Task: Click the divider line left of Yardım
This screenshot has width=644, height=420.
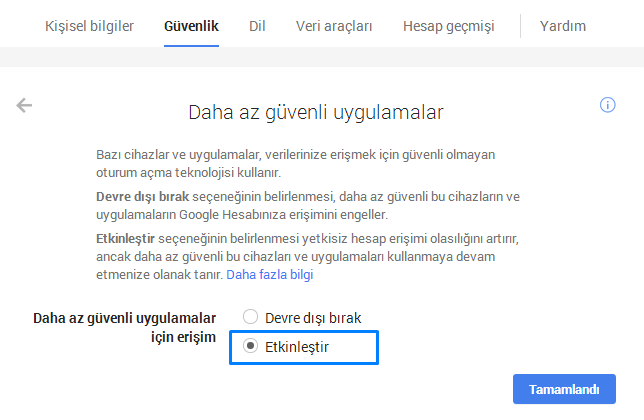Action: pyautogui.click(x=520, y=25)
